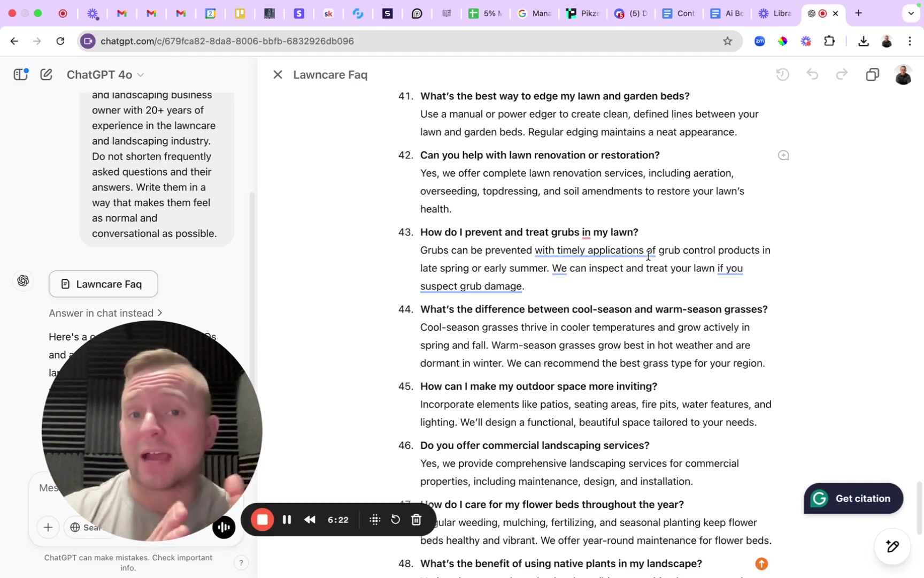The height and width of the screenshot is (578, 924).
Task: Expand the tab search dropdown arrow
Action: click(x=911, y=13)
